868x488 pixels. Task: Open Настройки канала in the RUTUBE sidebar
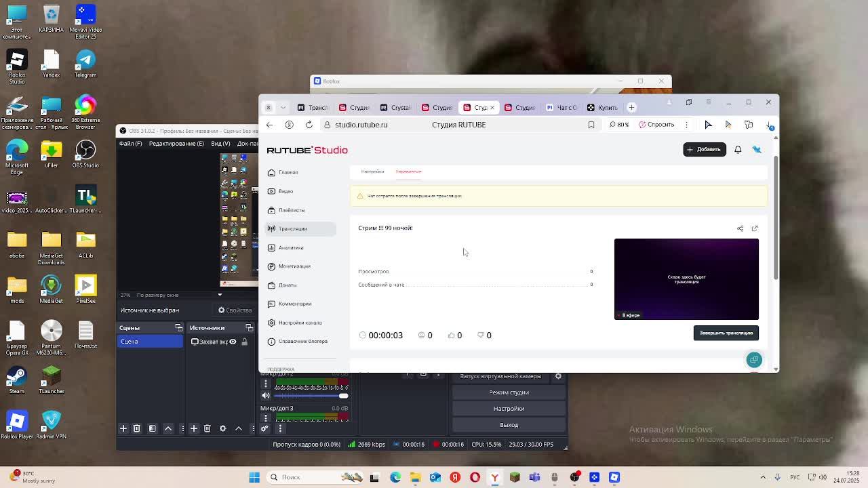click(300, 323)
